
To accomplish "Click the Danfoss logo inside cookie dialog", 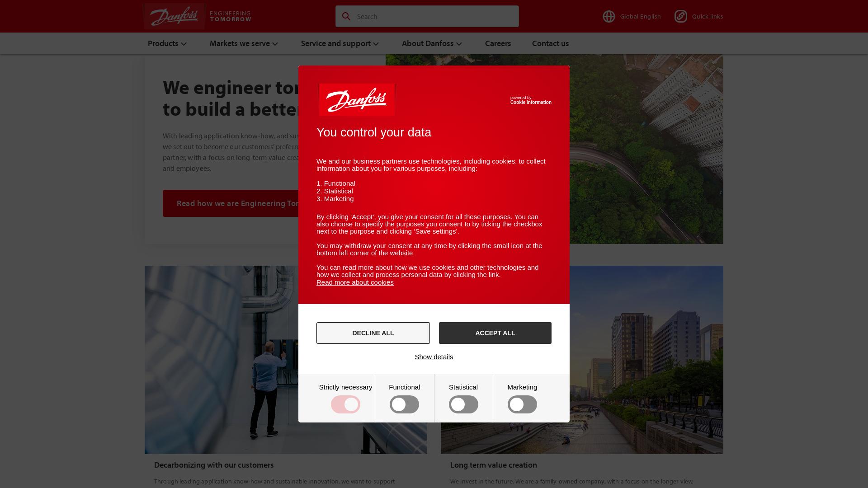I will [357, 99].
